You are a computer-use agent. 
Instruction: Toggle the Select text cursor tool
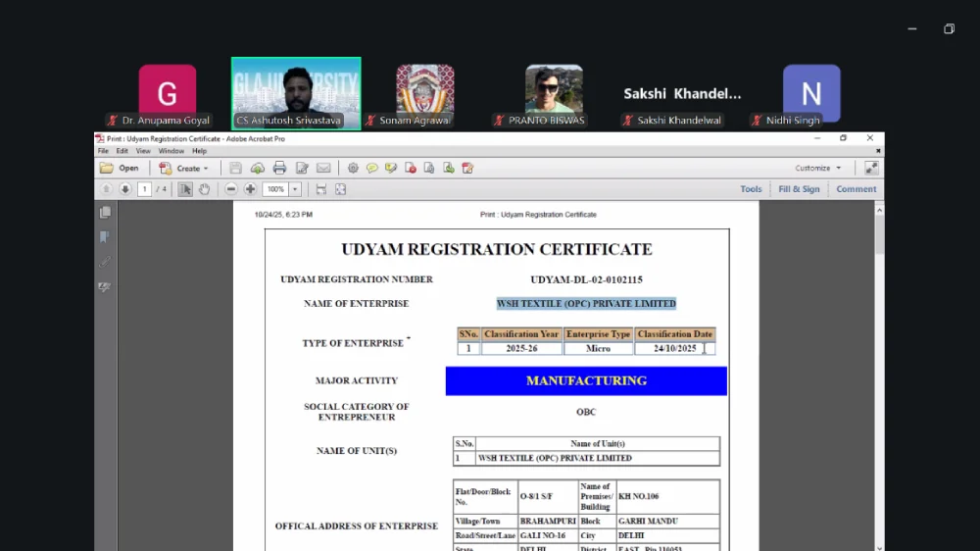pyautogui.click(x=185, y=189)
